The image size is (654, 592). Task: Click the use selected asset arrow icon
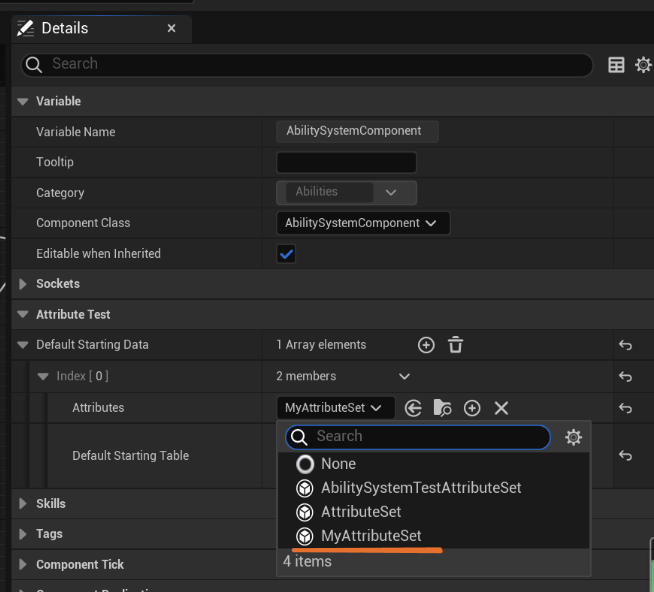click(413, 408)
